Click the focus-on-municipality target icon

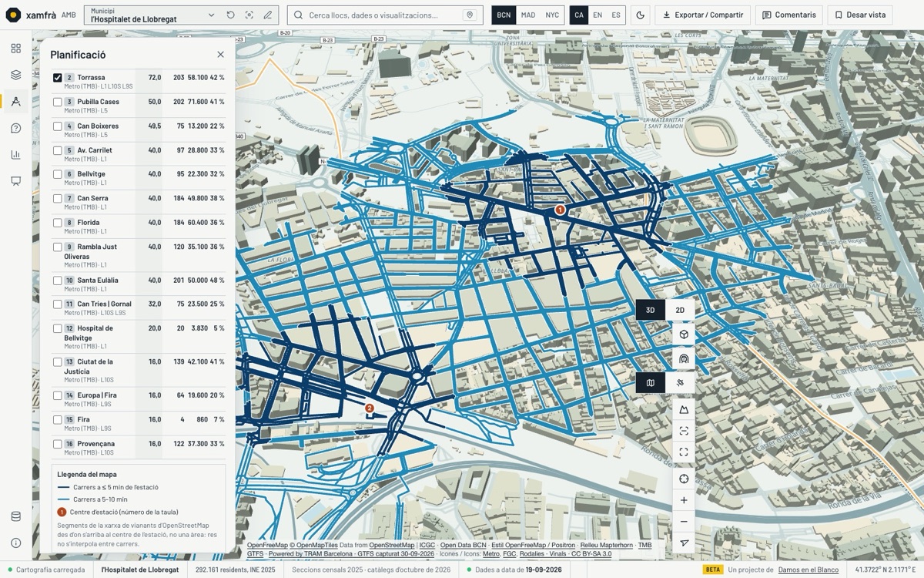coord(249,15)
